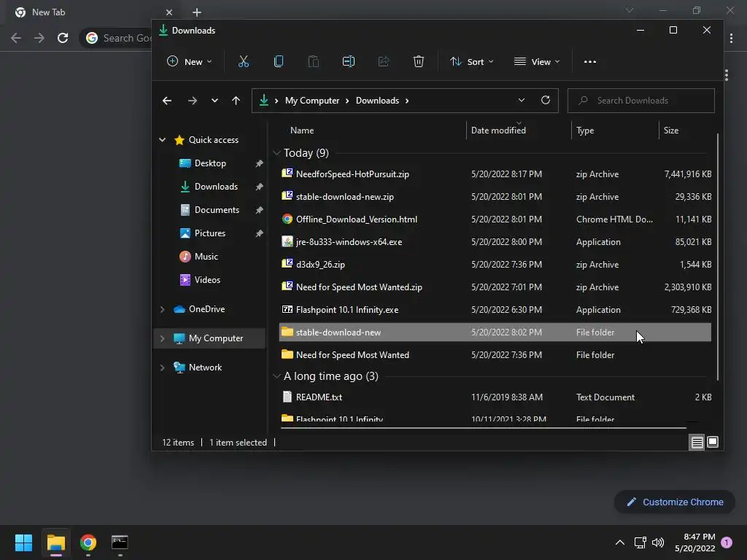This screenshot has height=560, width=747.
Task: Click Customize Chrome button
Action: (675, 502)
